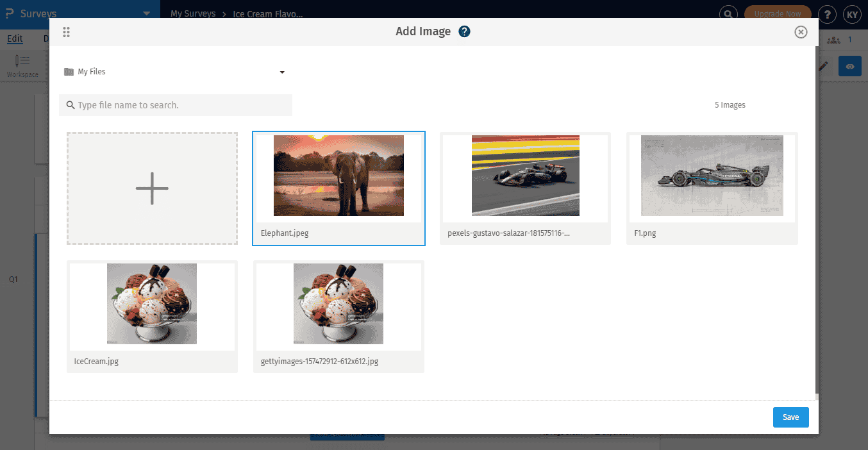Click the participants icon showing count 1

point(835,39)
